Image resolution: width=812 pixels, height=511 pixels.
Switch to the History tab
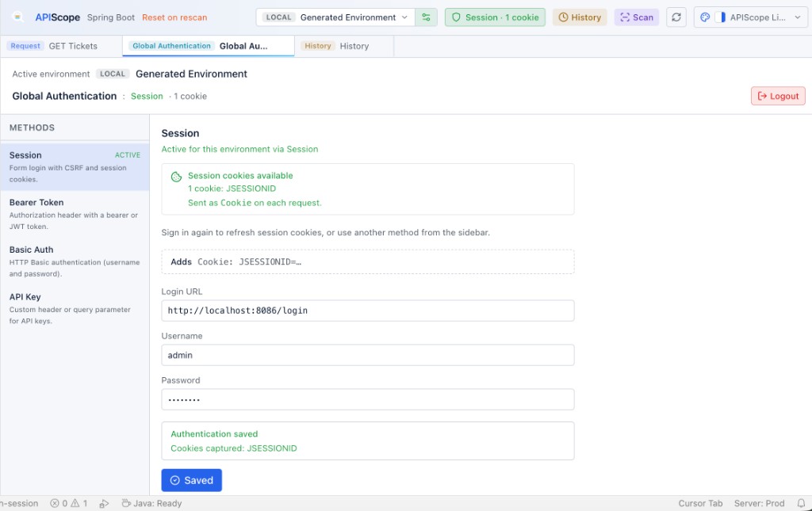click(344, 46)
